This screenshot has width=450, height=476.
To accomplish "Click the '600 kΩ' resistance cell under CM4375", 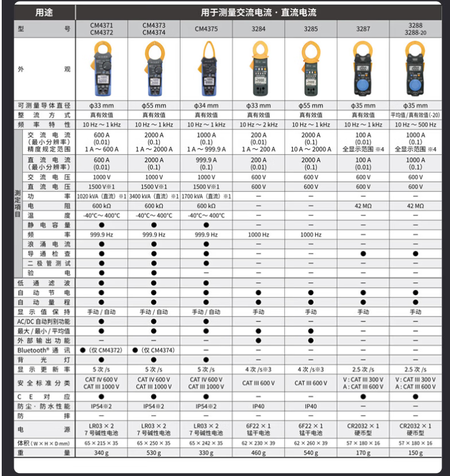I will [x=206, y=206].
